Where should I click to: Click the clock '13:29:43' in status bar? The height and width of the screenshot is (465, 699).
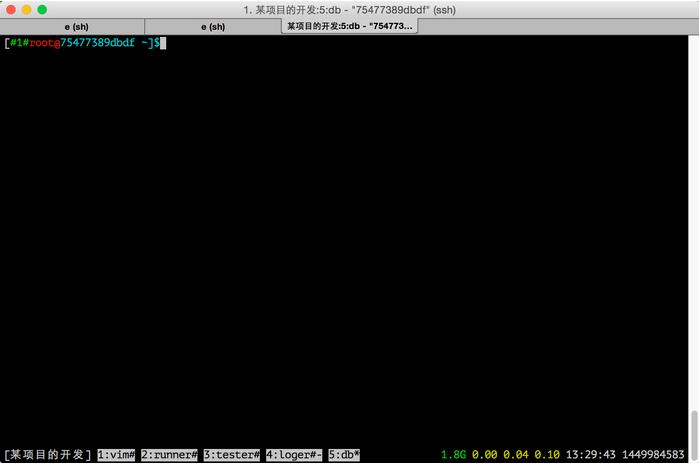[591, 455]
